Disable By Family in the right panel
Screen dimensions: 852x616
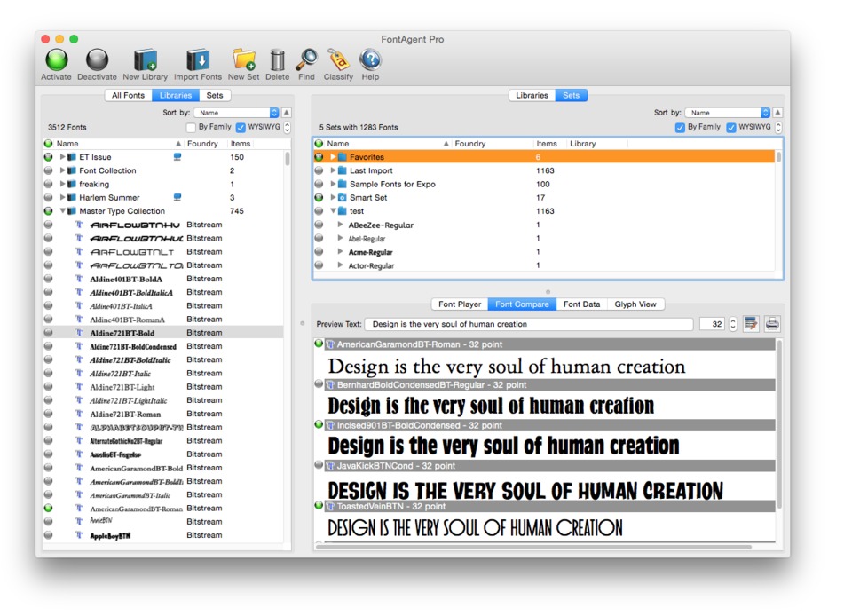click(x=680, y=128)
